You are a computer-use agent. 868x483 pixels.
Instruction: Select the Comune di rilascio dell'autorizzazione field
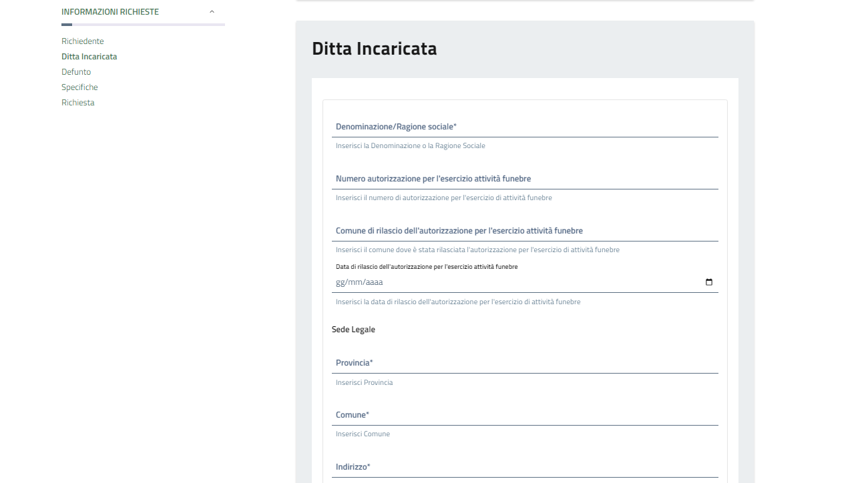tap(525, 231)
